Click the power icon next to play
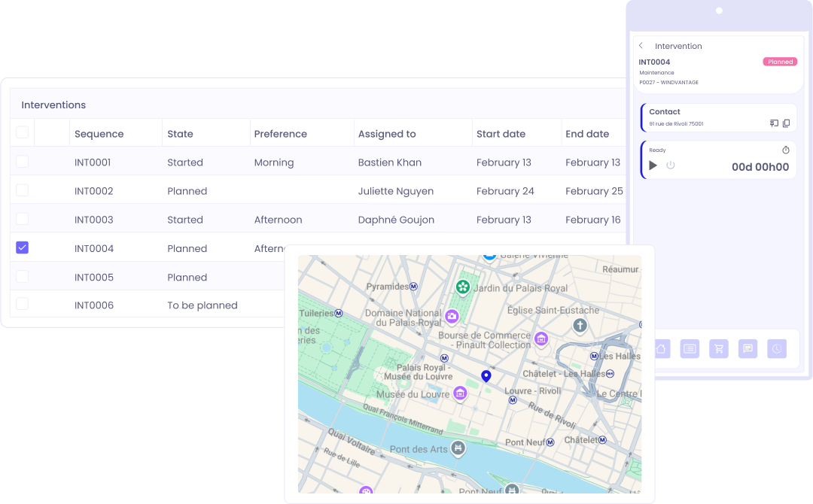Viewport: 813px width, 504px height. pos(671,165)
